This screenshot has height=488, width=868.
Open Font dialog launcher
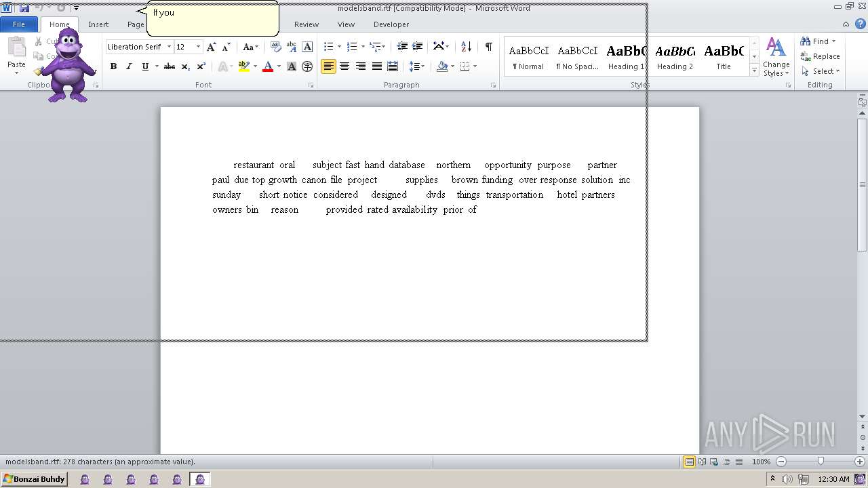(311, 85)
